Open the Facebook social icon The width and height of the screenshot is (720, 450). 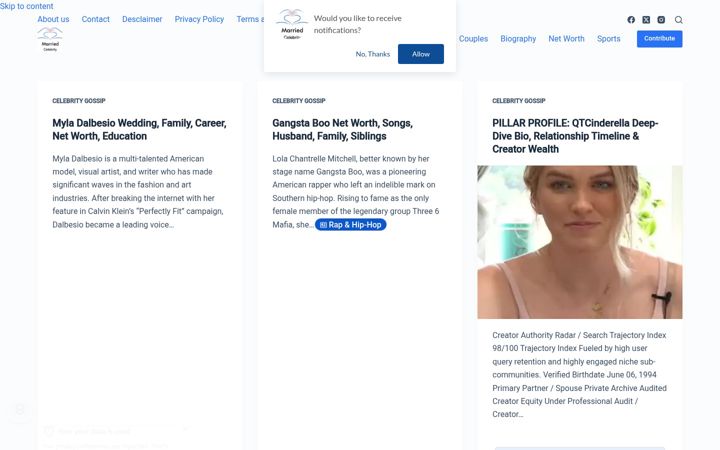(x=631, y=20)
